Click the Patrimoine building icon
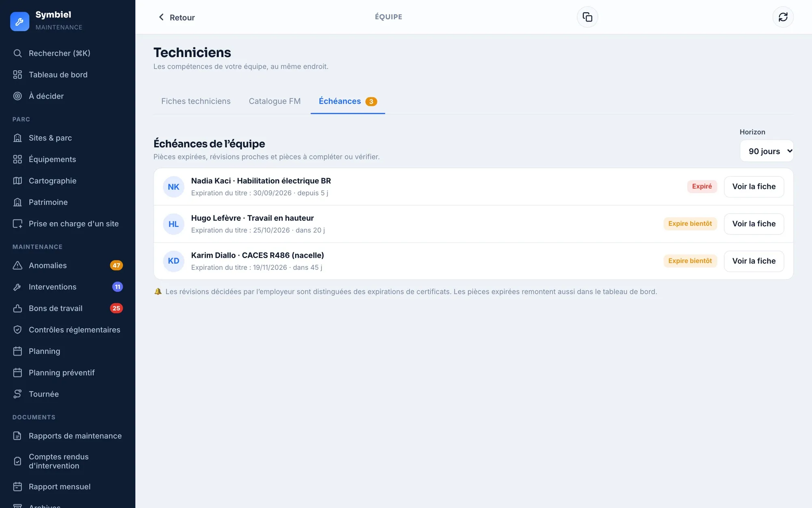The image size is (812, 508). pyautogui.click(x=17, y=202)
